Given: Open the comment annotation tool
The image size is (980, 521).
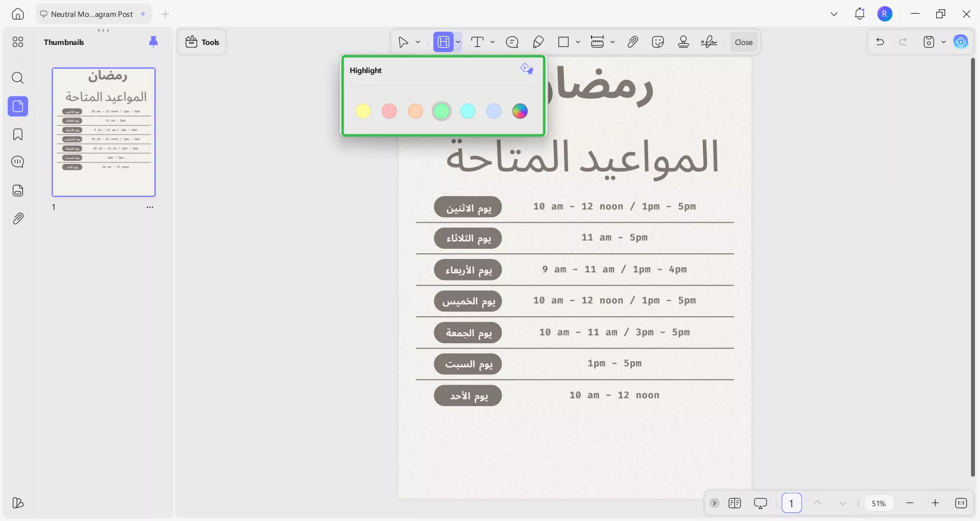Looking at the screenshot, I should tap(512, 42).
